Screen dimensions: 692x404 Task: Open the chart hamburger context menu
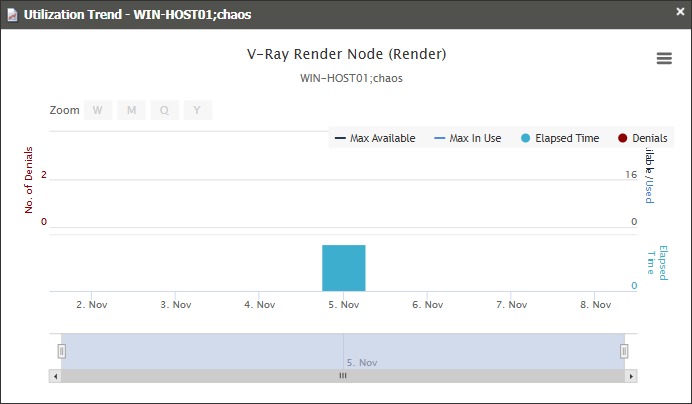coord(664,59)
